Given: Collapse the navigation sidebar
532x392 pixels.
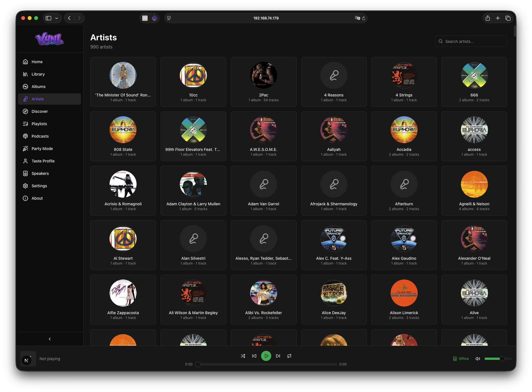Looking at the screenshot, I should click(x=50, y=339).
